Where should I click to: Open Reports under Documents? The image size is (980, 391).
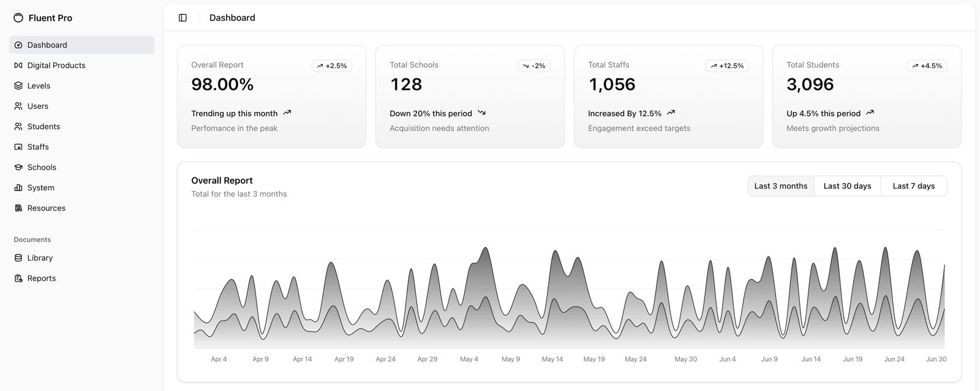click(81, 278)
